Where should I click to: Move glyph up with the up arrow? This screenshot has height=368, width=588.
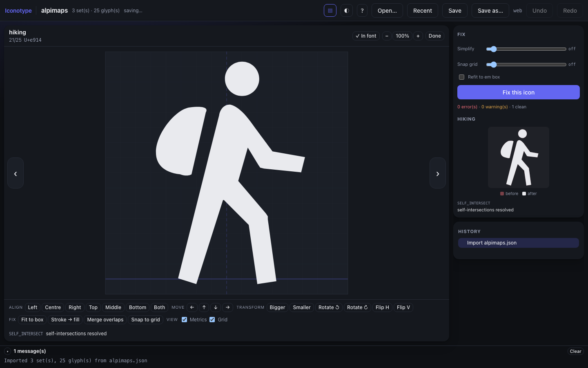tap(204, 307)
